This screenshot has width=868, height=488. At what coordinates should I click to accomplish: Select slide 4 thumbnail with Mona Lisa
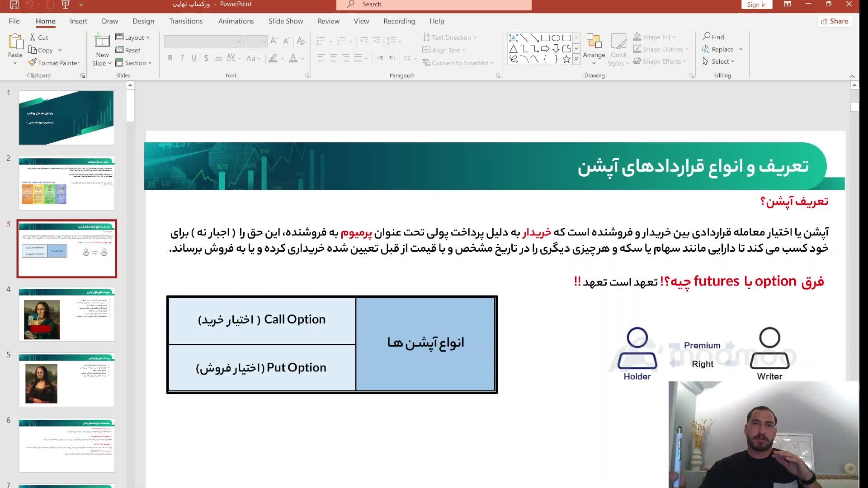[x=66, y=314]
